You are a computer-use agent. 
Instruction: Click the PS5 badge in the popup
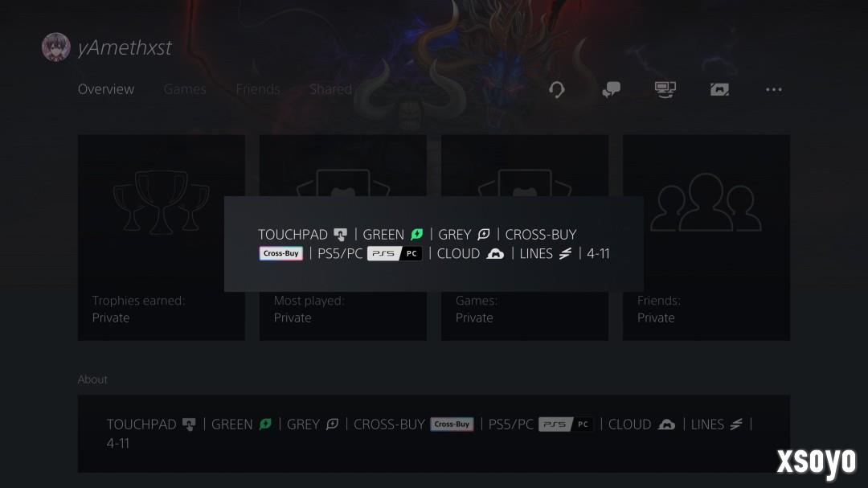point(383,254)
